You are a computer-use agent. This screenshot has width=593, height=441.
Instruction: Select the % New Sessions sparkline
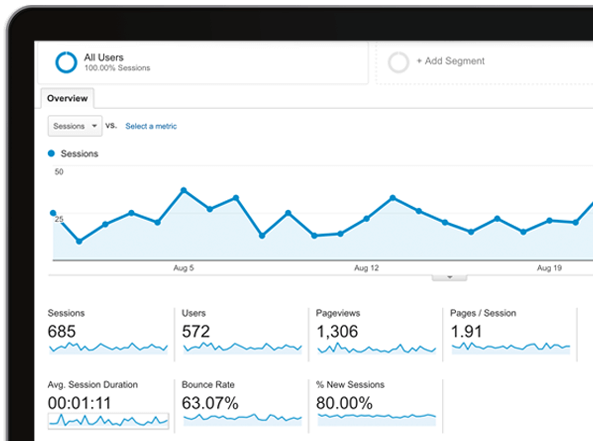pyautogui.click(x=377, y=419)
